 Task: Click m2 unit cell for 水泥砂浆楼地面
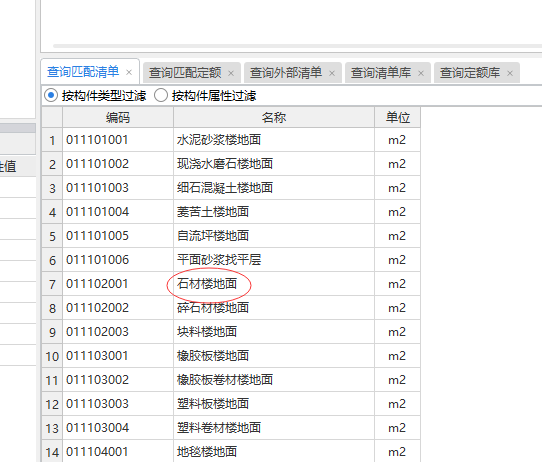pos(398,140)
